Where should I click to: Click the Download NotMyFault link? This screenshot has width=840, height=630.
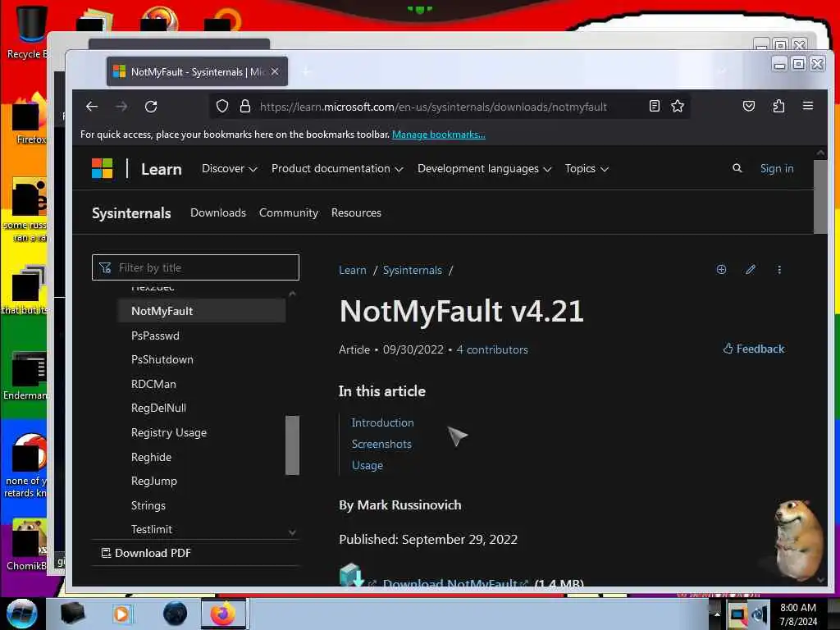point(450,582)
